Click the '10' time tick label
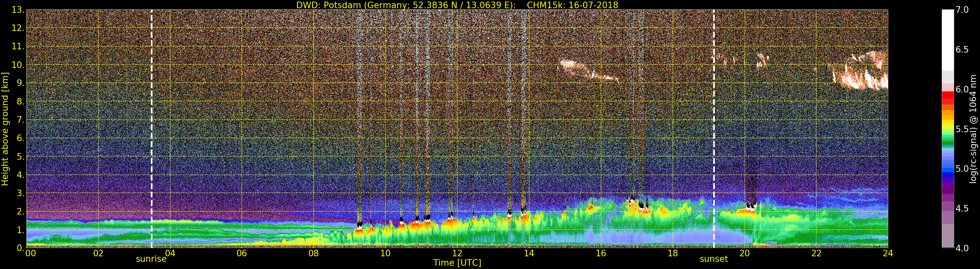This screenshot has height=269, width=980. tap(385, 253)
